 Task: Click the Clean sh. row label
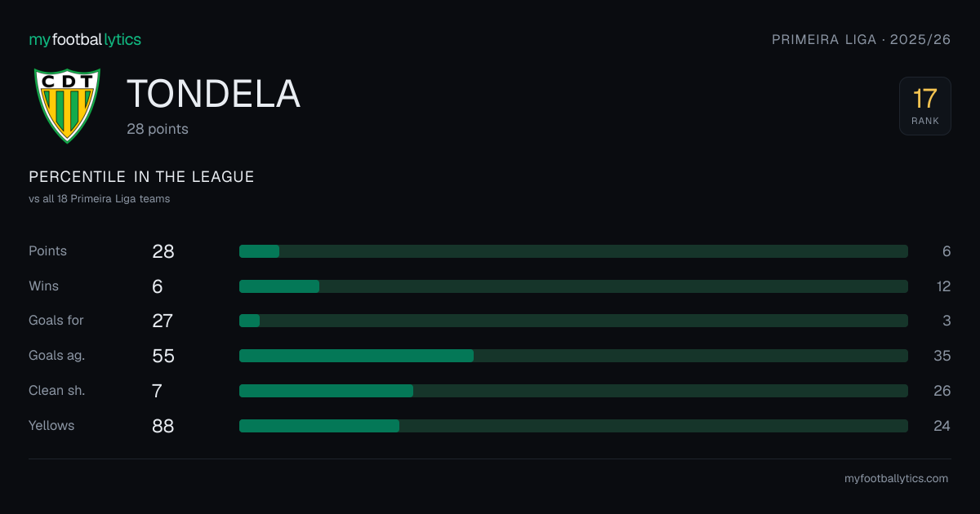point(57,391)
